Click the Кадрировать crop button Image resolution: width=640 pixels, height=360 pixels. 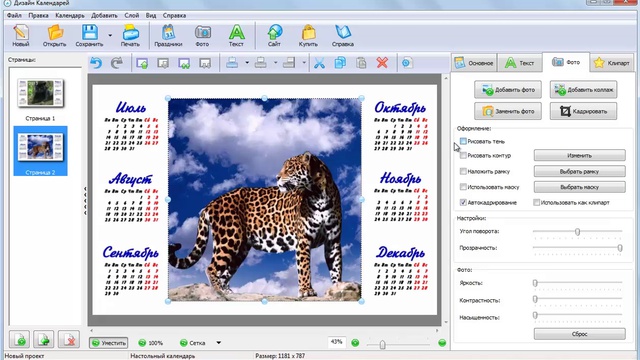point(583,111)
